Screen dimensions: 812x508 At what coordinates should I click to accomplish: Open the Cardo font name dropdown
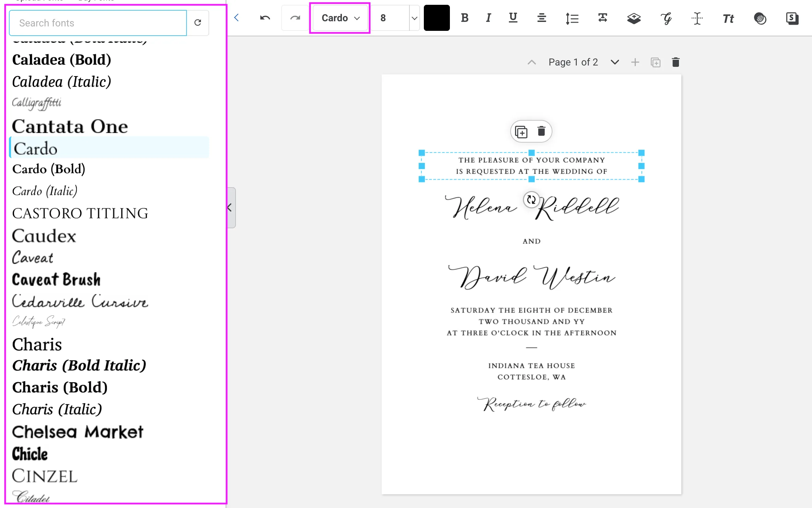click(339, 18)
